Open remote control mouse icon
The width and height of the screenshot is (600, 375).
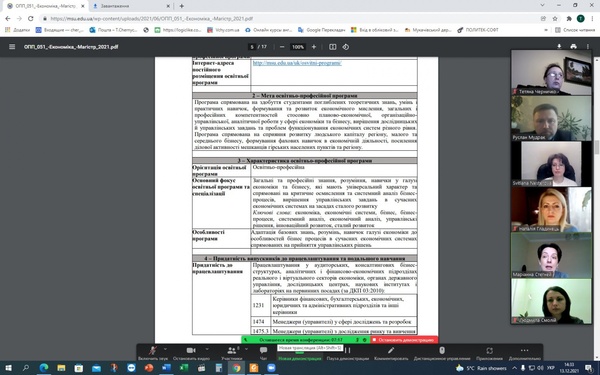tap(442, 353)
